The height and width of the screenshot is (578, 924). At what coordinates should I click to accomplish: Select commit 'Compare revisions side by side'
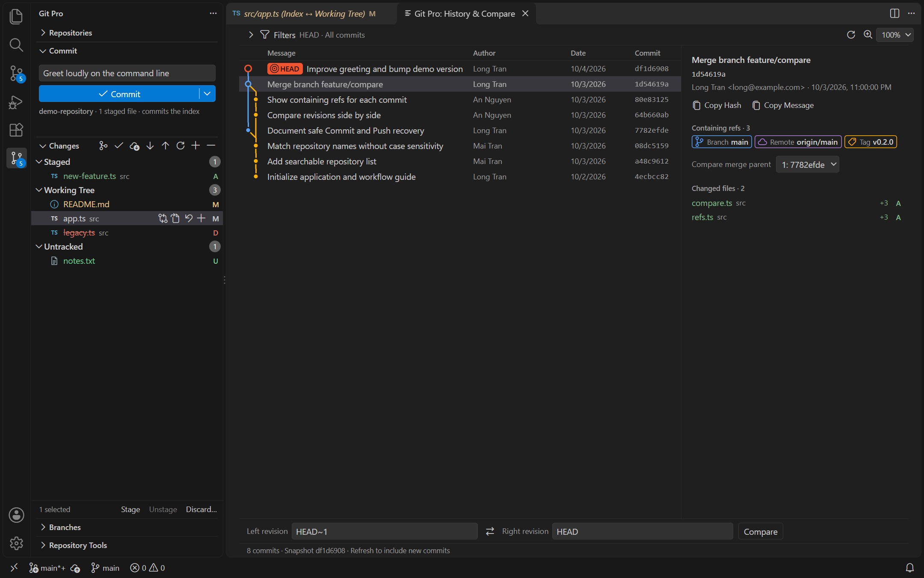click(460, 115)
